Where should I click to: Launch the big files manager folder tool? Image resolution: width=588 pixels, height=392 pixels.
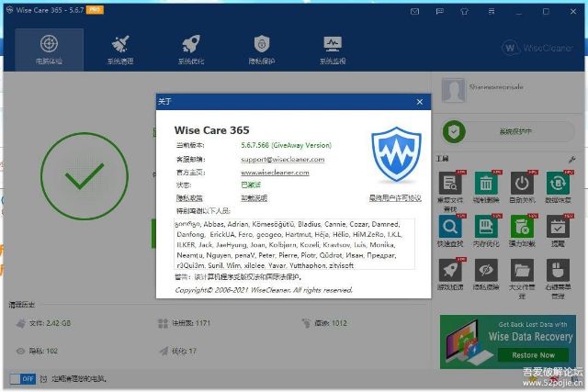(522, 270)
